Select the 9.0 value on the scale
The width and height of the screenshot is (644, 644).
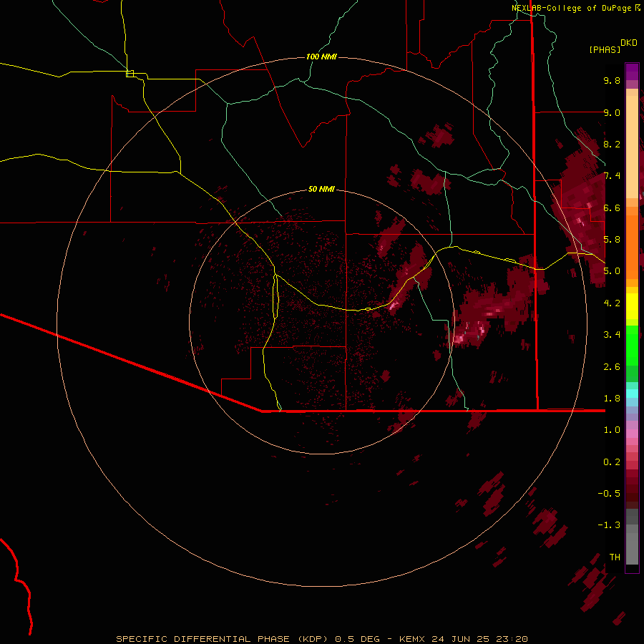coord(612,112)
